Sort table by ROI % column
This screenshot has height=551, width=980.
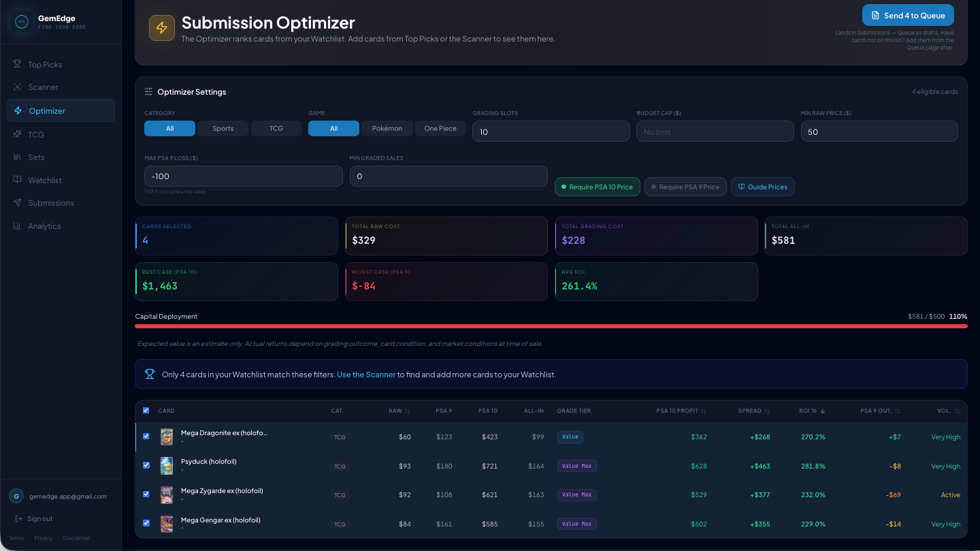point(812,411)
